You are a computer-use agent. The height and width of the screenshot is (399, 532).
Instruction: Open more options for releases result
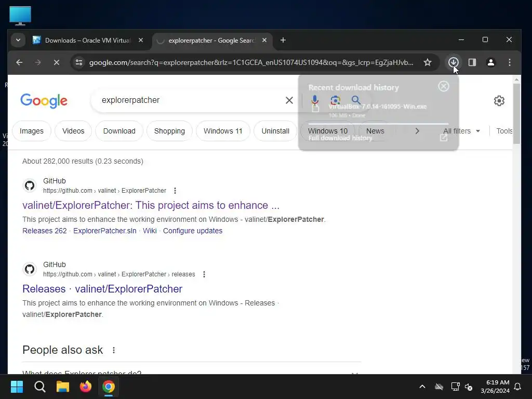(204, 274)
